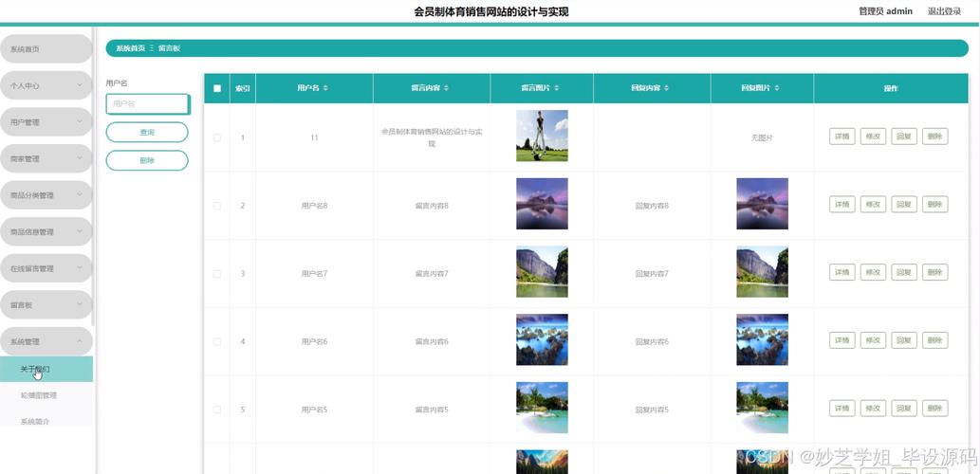Click 删除 in 用户名5 row

click(935, 409)
